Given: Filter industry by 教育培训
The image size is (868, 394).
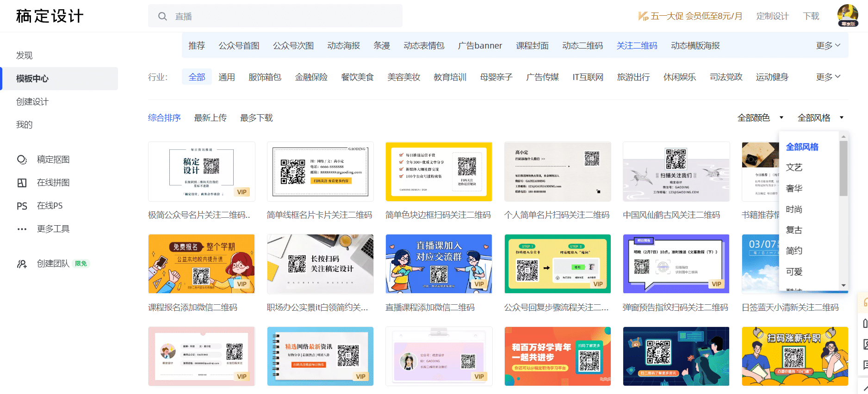Looking at the screenshot, I should point(450,77).
